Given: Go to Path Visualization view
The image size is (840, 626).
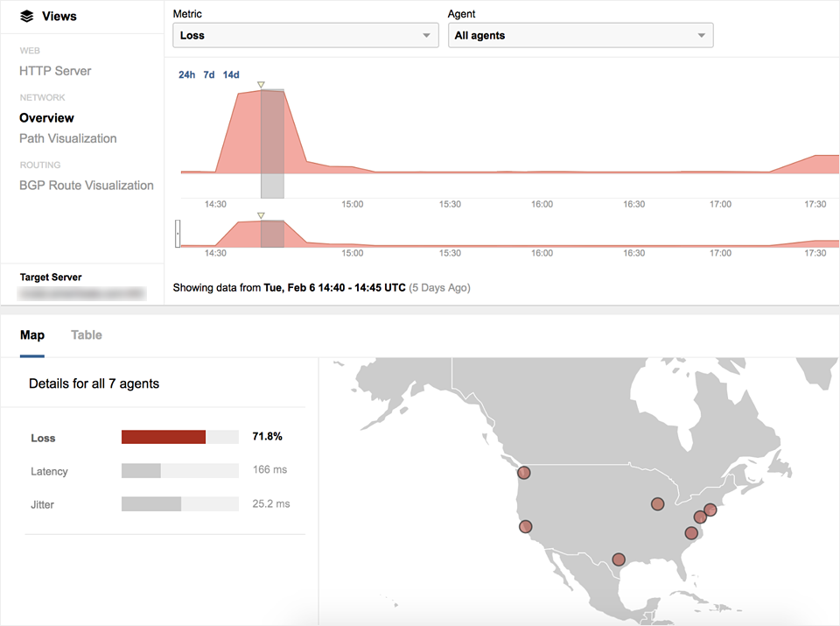Looking at the screenshot, I should 67,138.
